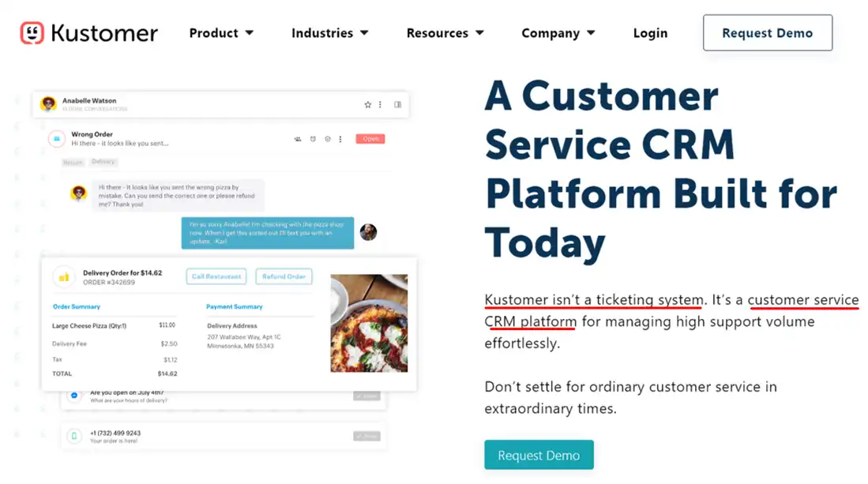Open kebab menu in Anabelle Watson header
Viewport: 868px width, 484px height.
tap(381, 104)
